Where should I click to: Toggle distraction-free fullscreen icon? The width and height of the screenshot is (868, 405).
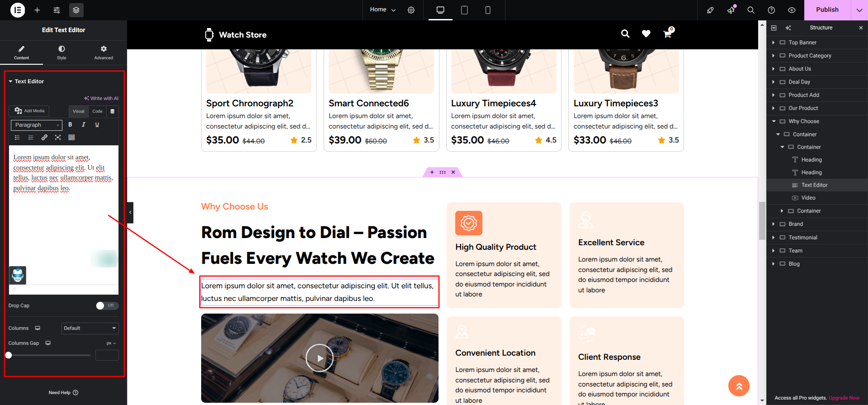tap(58, 138)
